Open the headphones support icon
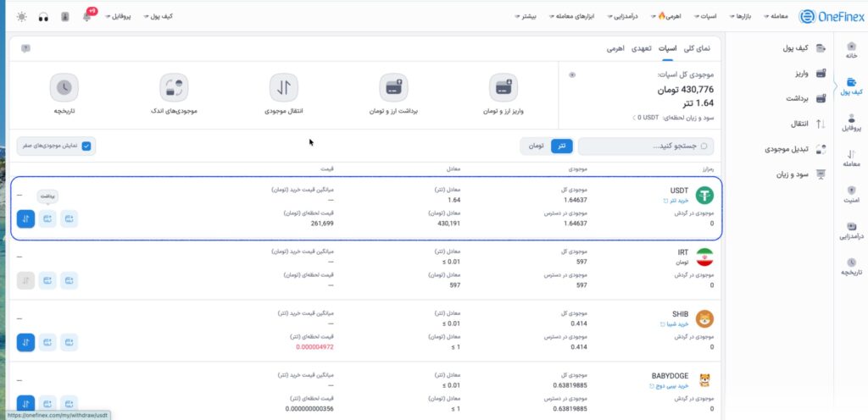 click(x=43, y=17)
